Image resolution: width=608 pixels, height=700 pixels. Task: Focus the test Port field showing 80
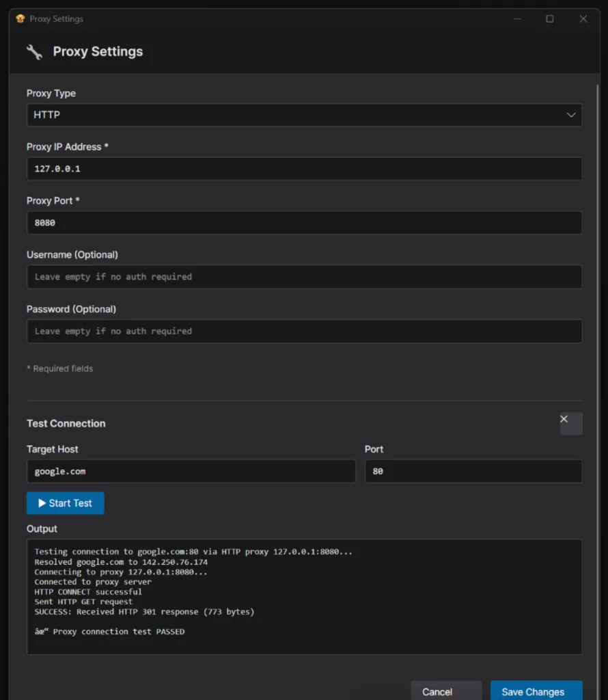point(473,471)
